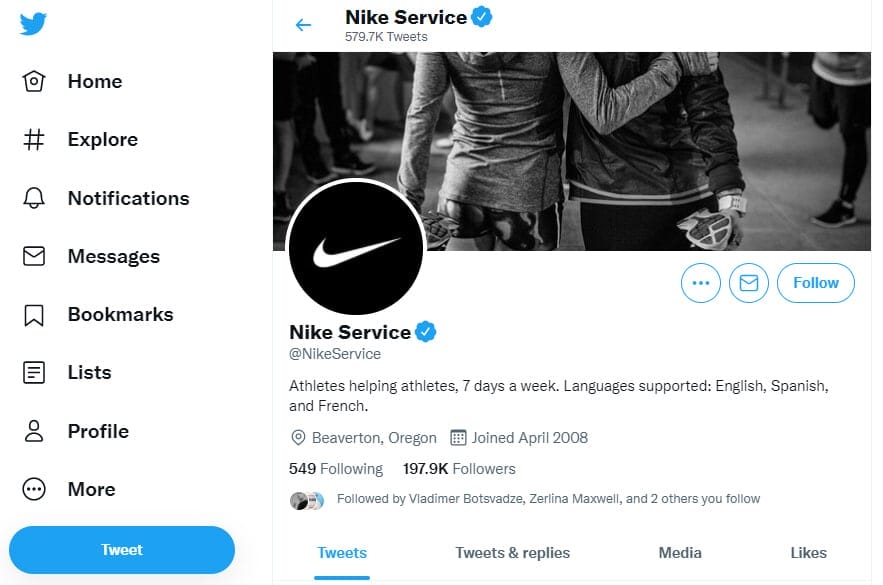Open the three-dot profile options menu
This screenshot has height=585, width=883.
700,283
